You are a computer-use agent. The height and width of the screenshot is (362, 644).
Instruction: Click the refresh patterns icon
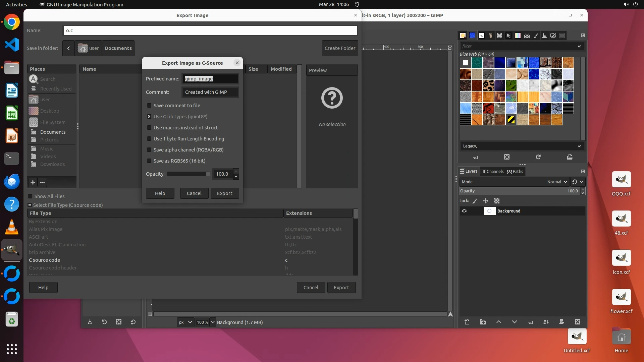(538, 157)
